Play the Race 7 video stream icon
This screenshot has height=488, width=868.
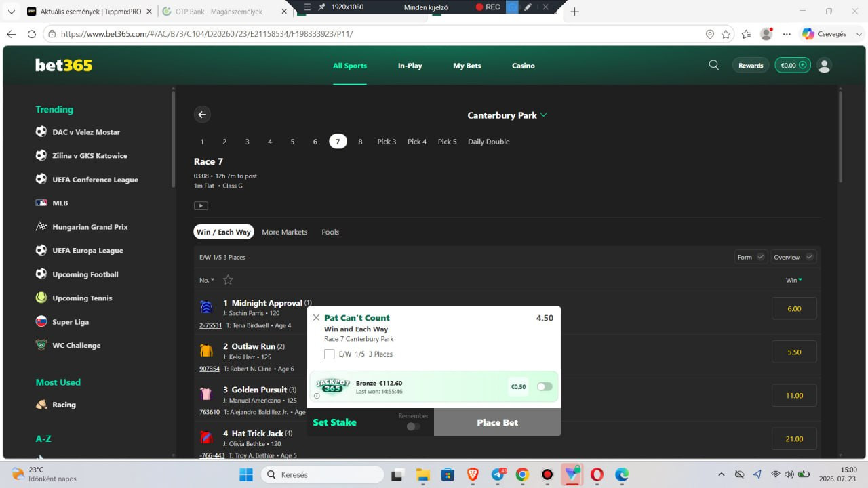(201, 205)
